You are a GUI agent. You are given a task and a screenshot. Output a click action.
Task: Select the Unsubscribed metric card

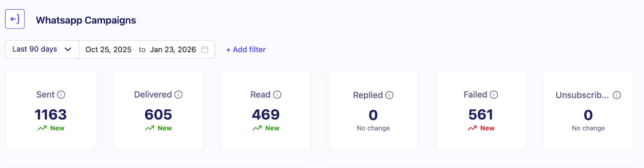(588, 110)
